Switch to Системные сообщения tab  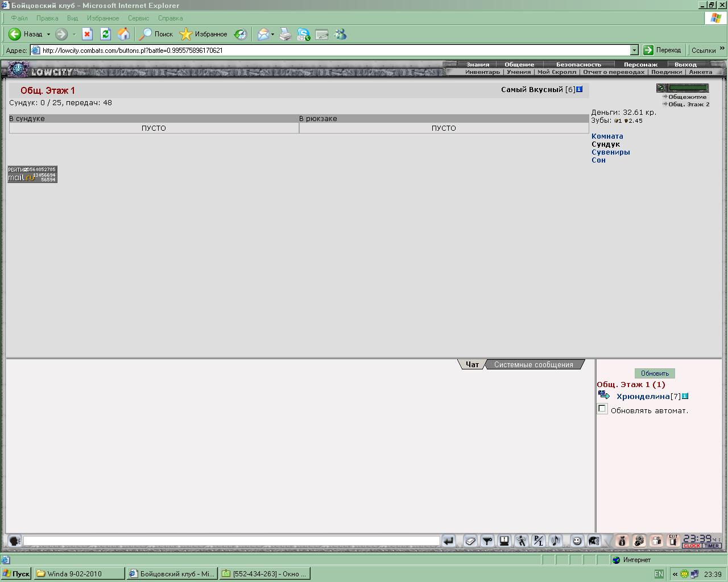tap(533, 364)
